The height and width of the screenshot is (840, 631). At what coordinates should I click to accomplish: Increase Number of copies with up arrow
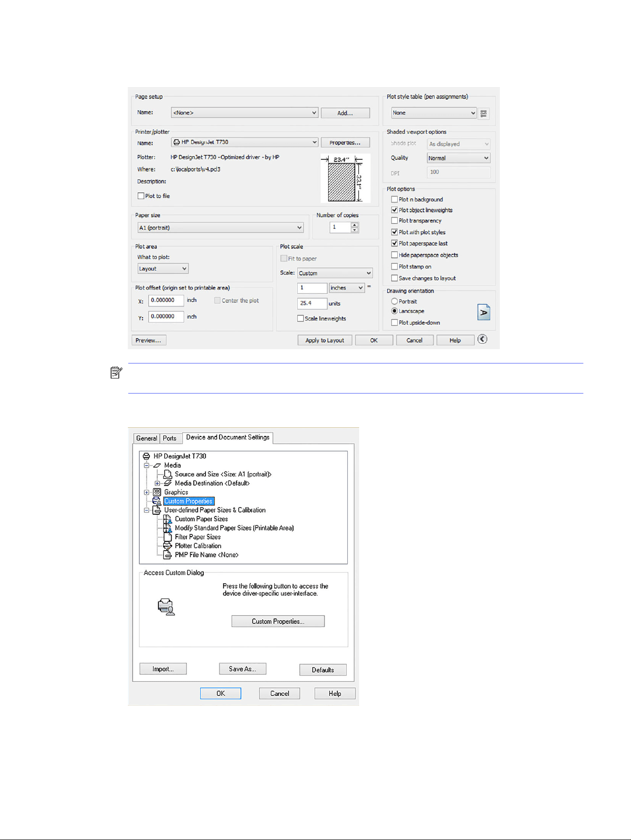[x=354, y=225]
